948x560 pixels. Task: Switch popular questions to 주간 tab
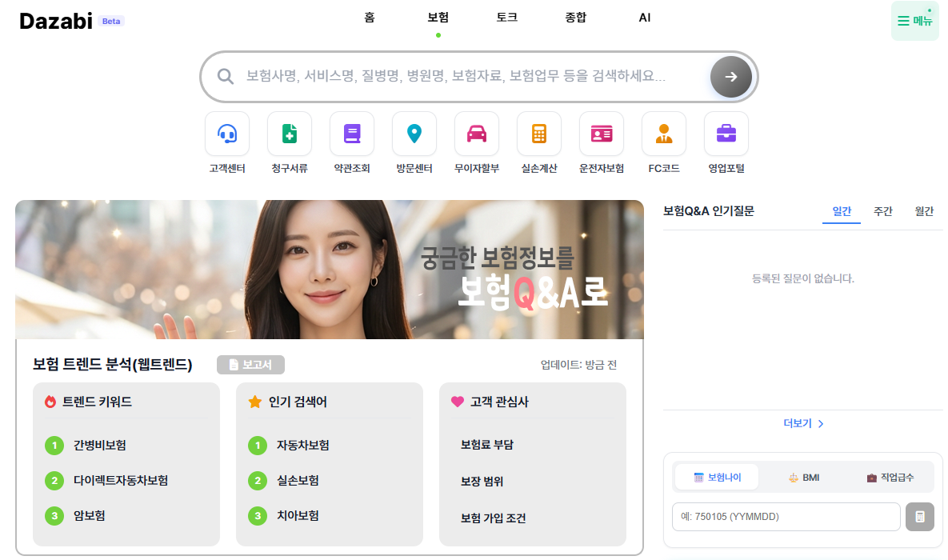(x=883, y=211)
